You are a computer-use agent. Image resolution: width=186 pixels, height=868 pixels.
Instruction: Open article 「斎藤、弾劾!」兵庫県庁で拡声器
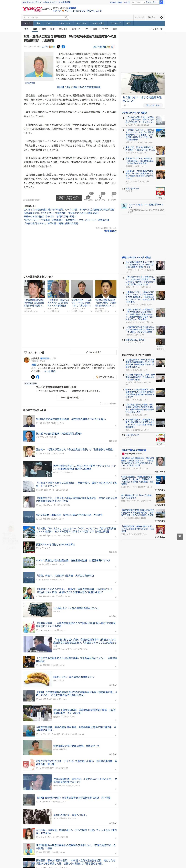coord(65,575)
